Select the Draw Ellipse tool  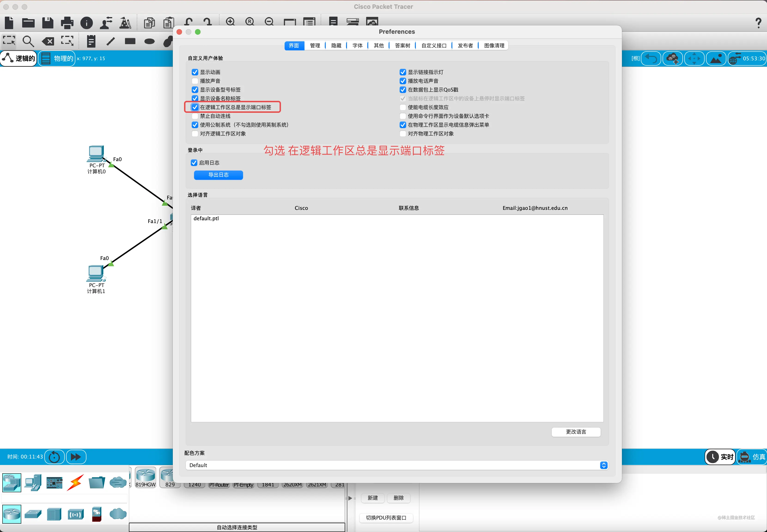pos(150,41)
